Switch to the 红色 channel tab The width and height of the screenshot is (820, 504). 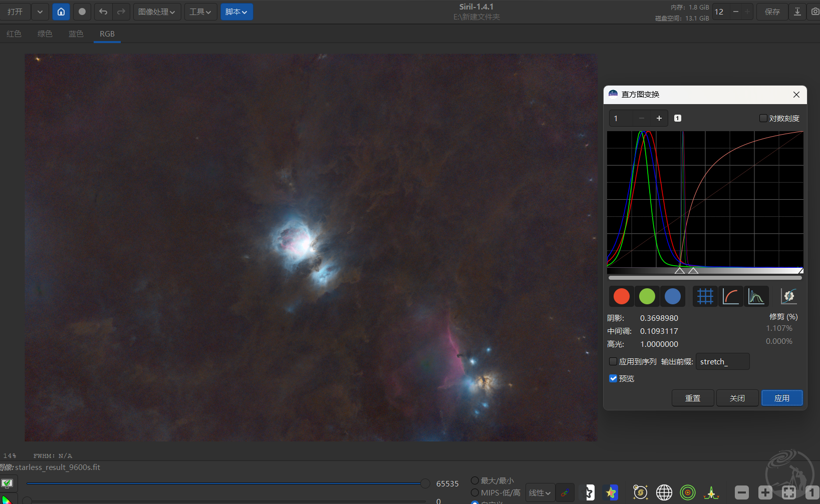14,34
